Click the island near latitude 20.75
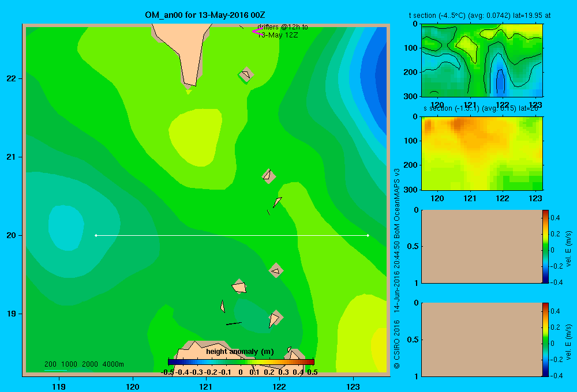 pos(269,176)
